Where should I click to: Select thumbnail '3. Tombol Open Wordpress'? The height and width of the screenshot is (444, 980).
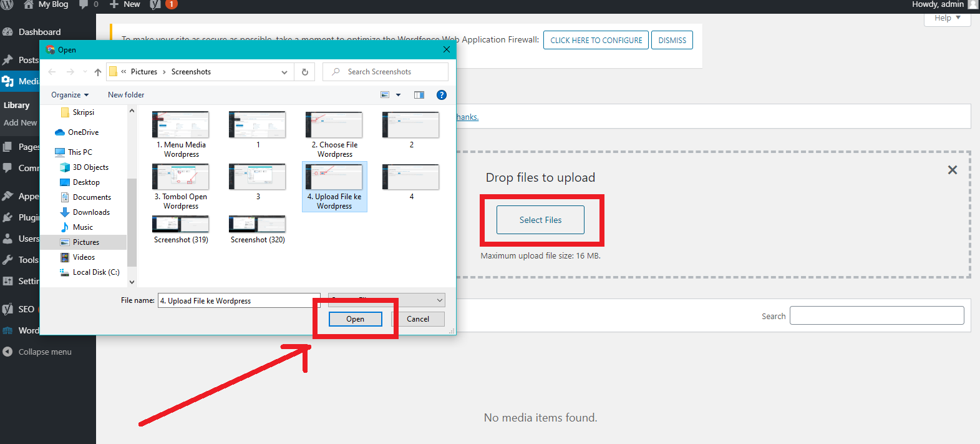pyautogui.click(x=181, y=187)
